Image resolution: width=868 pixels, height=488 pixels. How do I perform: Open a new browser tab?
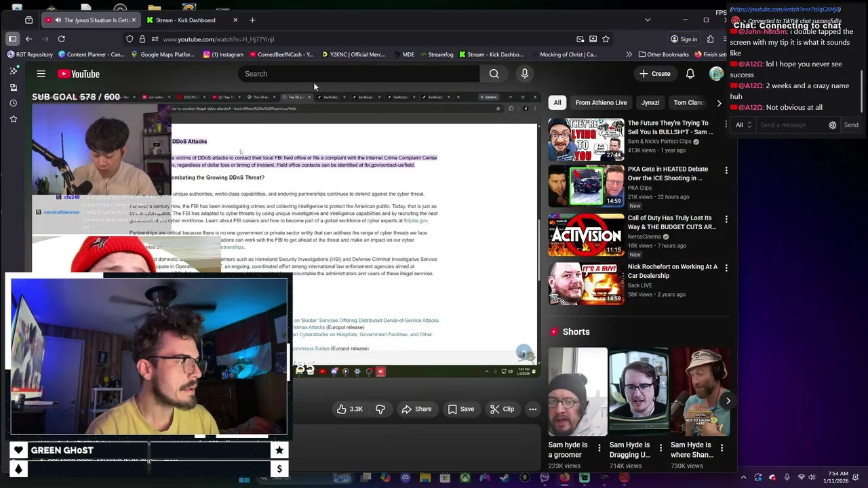pyautogui.click(x=252, y=20)
